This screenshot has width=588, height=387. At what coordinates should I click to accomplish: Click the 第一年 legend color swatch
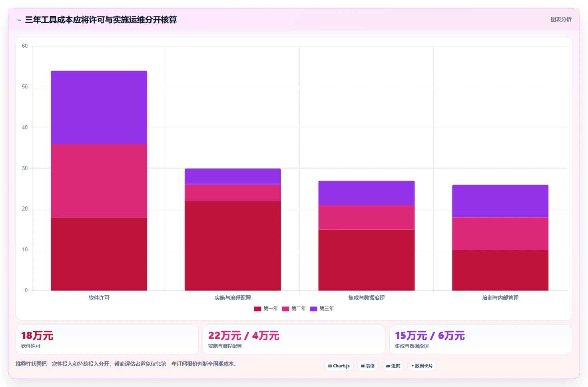pyautogui.click(x=257, y=309)
